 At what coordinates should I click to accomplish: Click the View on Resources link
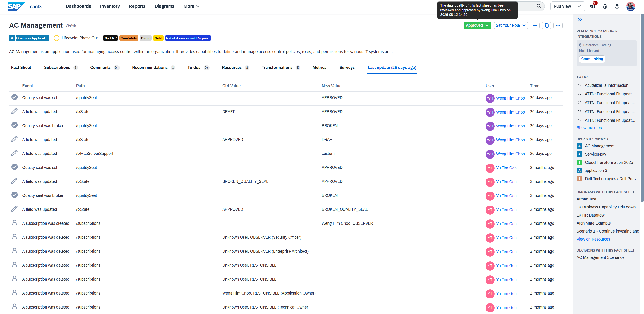pyautogui.click(x=593, y=239)
